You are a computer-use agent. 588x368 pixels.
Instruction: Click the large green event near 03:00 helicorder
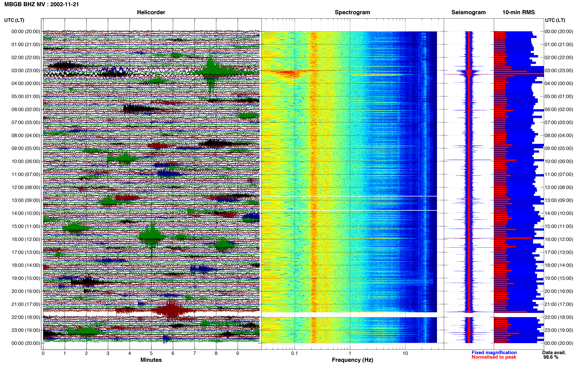click(x=211, y=71)
